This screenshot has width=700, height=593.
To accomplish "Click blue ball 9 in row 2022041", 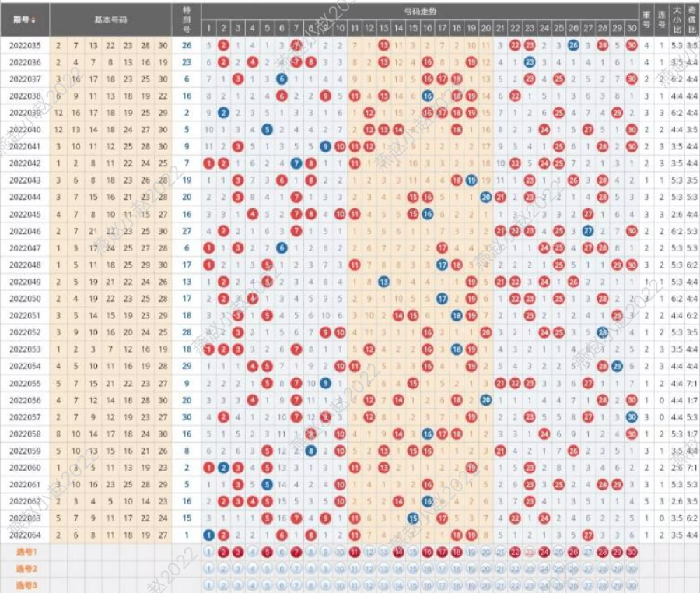I will pos(325,147).
